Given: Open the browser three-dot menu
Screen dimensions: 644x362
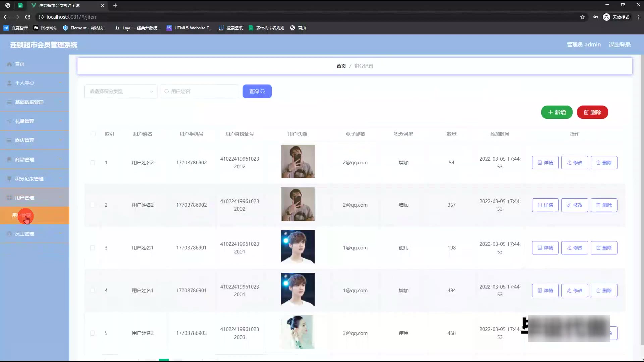Looking at the screenshot, I should point(639,17).
